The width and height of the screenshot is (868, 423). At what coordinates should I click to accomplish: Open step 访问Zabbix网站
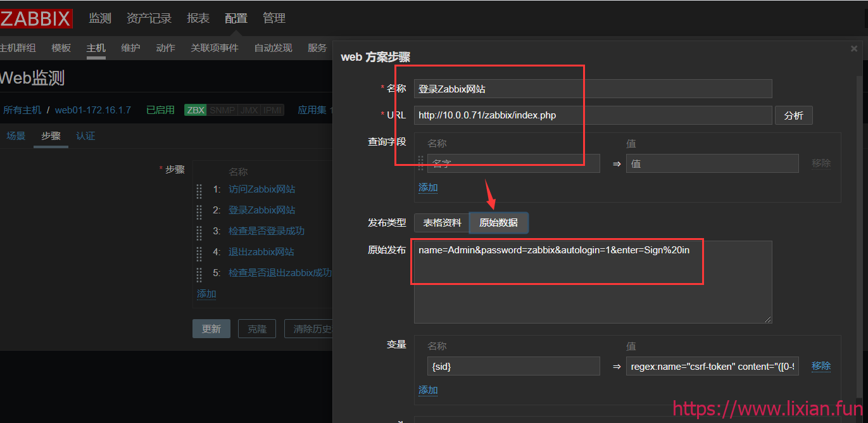[x=261, y=189]
